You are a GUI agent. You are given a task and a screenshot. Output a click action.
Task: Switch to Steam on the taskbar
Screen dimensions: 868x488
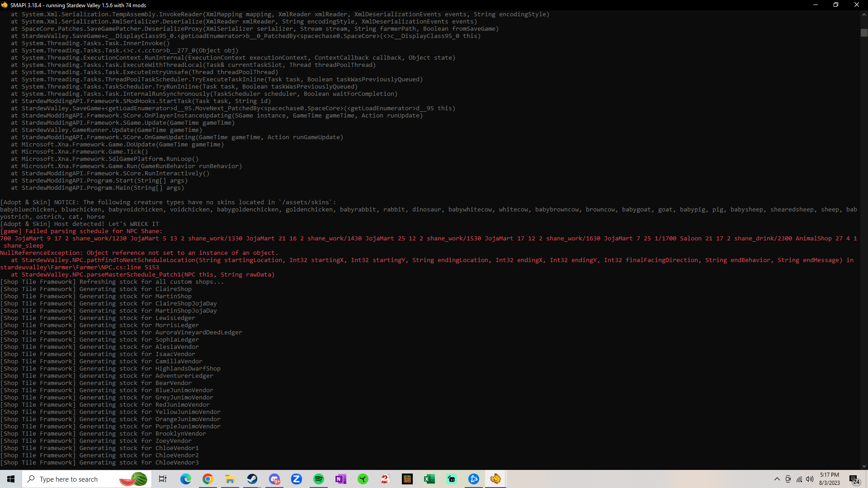(x=252, y=479)
